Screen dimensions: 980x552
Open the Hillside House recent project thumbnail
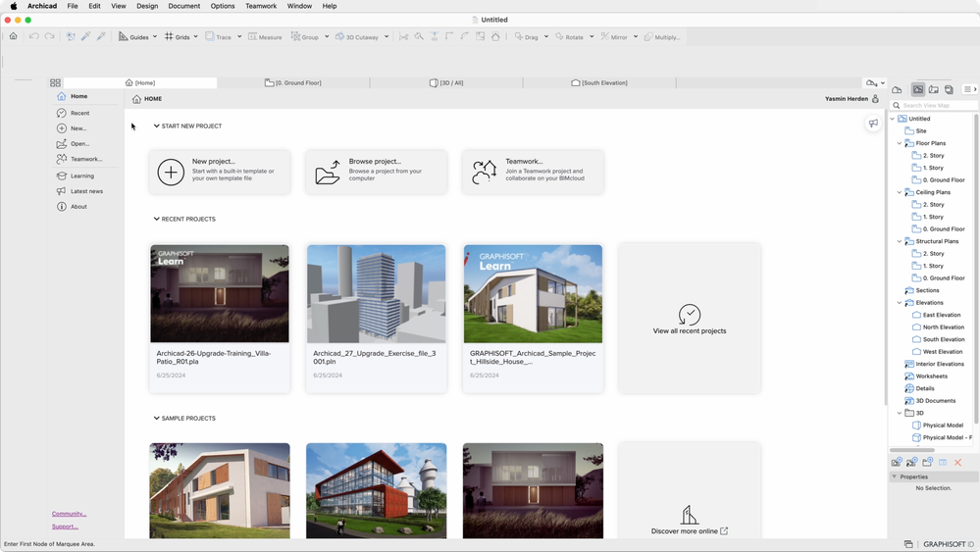(x=533, y=293)
